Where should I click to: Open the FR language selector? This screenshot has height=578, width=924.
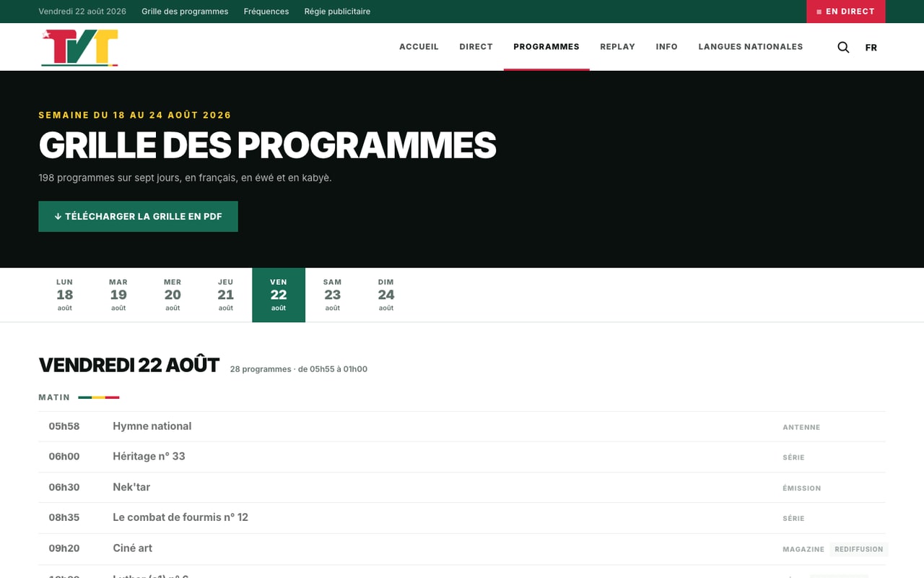(x=871, y=48)
